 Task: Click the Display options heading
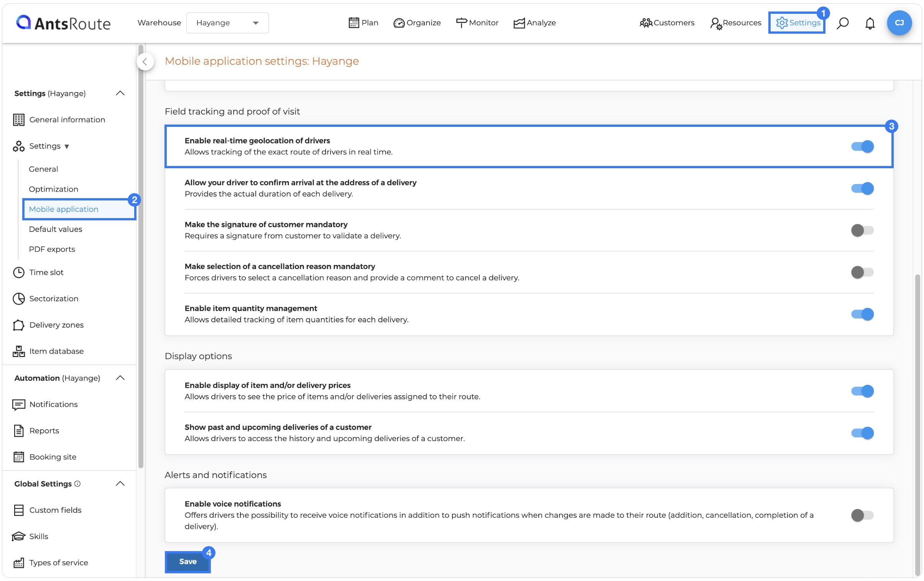pos(198,356)
